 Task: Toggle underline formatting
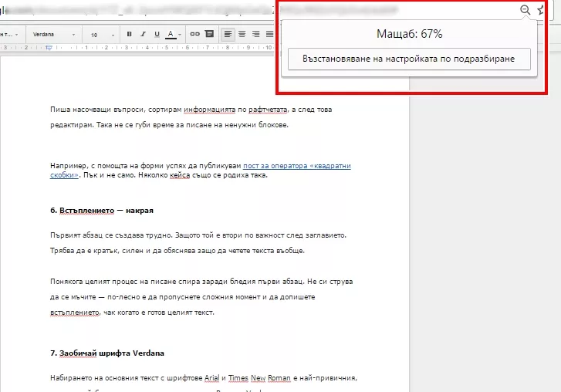click(x=157, y=34)
